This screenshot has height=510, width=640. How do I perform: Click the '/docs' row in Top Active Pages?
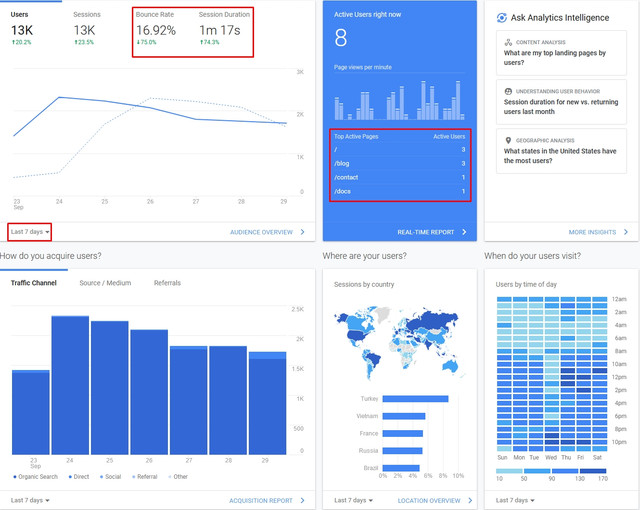[x=400, y=191]
